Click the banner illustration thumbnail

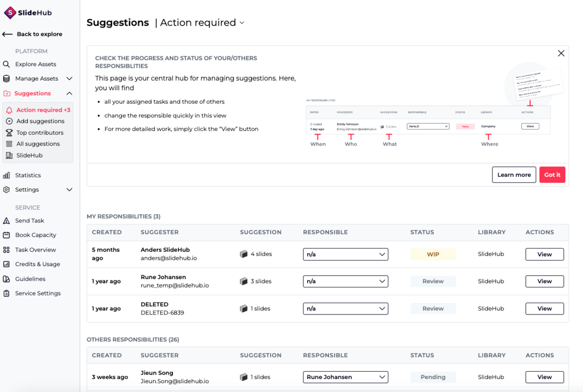434,106
